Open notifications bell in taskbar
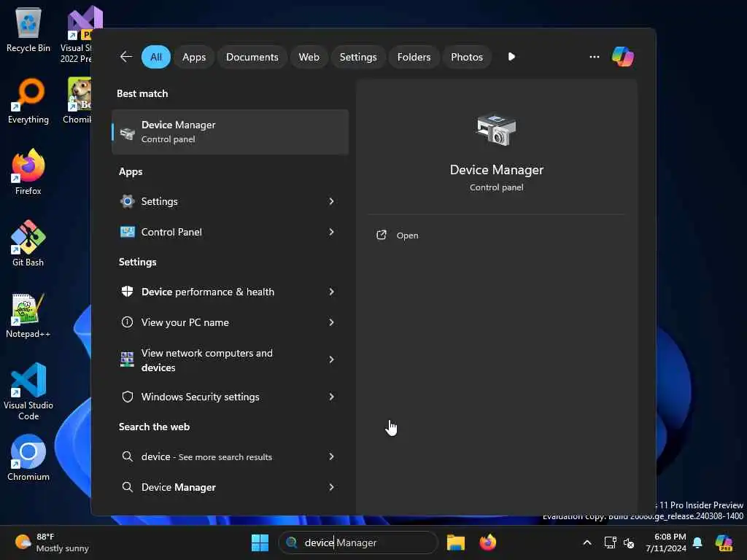 (697, 542)
